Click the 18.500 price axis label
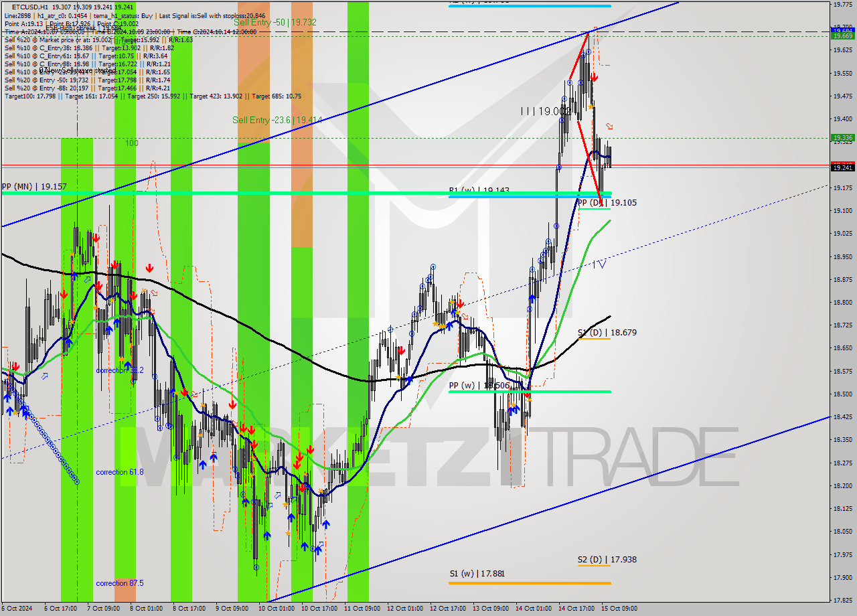The height and width of the screenshot is (616, 857). tap(842, 394)
